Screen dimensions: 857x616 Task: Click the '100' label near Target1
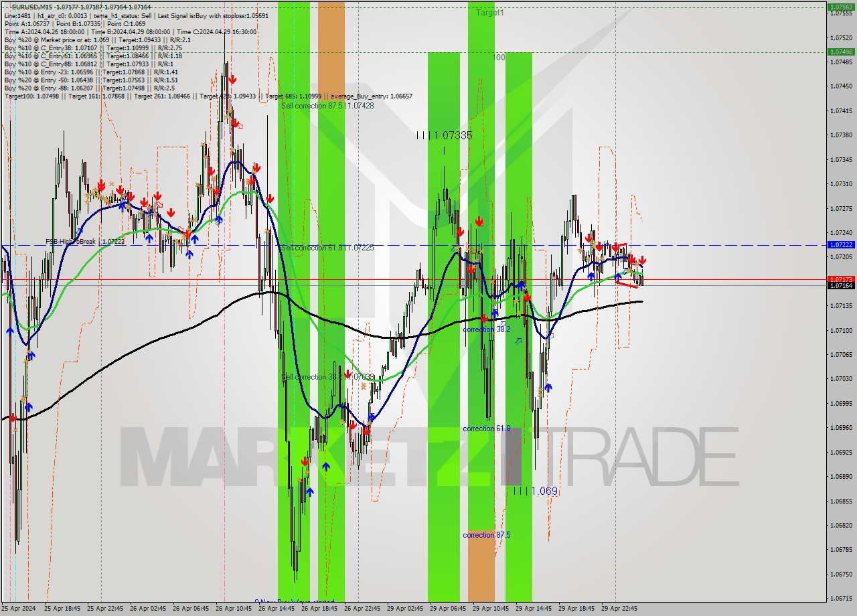click(499, 58)
